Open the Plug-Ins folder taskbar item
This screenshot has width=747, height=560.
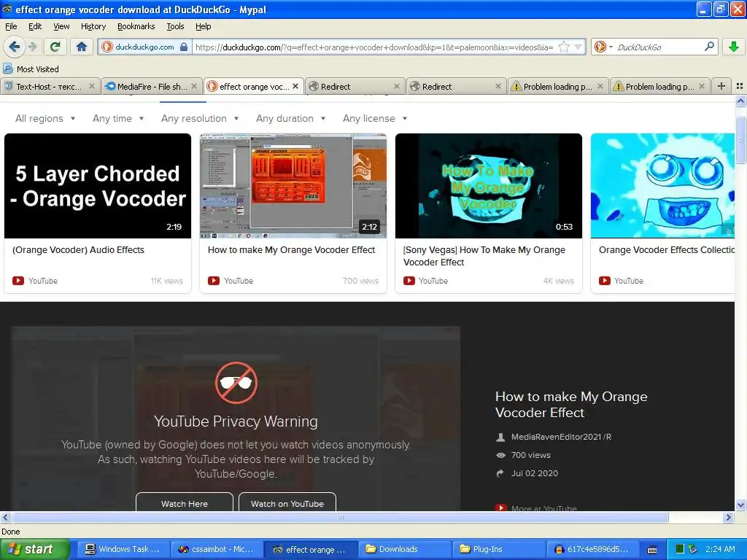pos(499,549)
